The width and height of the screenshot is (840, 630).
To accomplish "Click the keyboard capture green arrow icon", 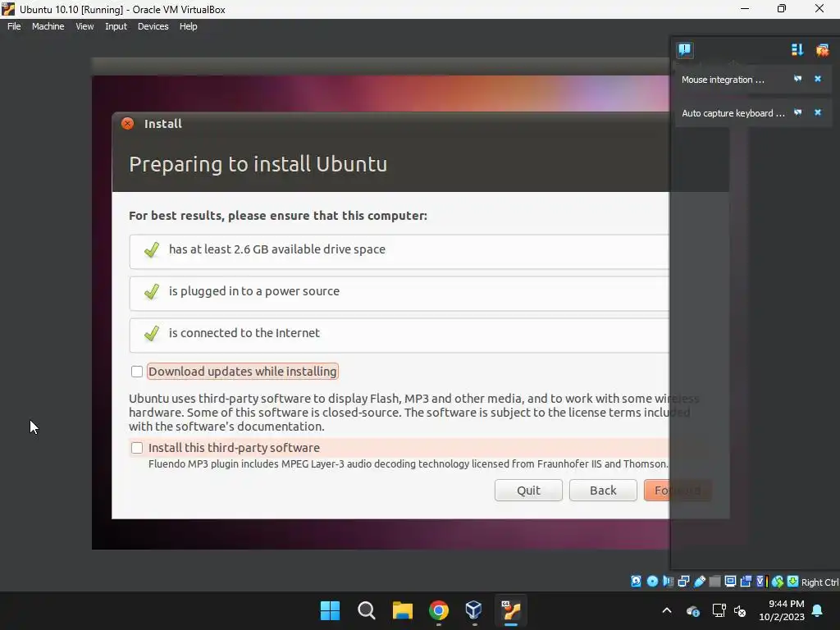I will click(793, 582).
